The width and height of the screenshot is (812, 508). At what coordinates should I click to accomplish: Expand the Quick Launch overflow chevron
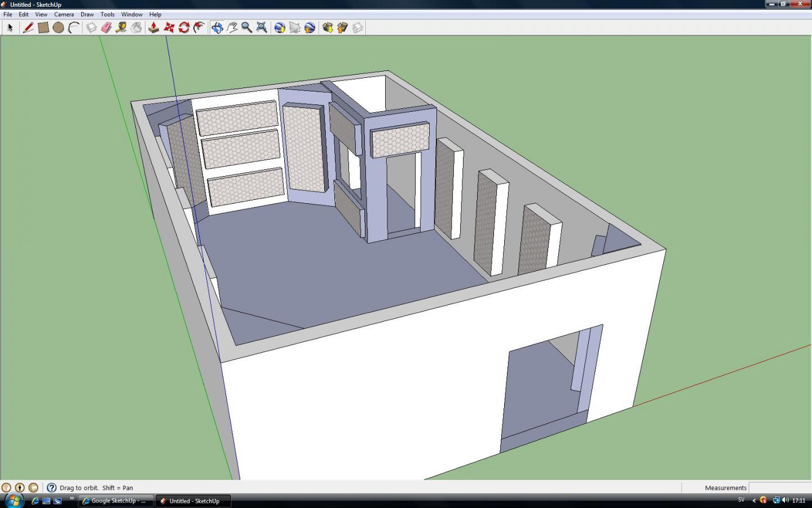72,498
